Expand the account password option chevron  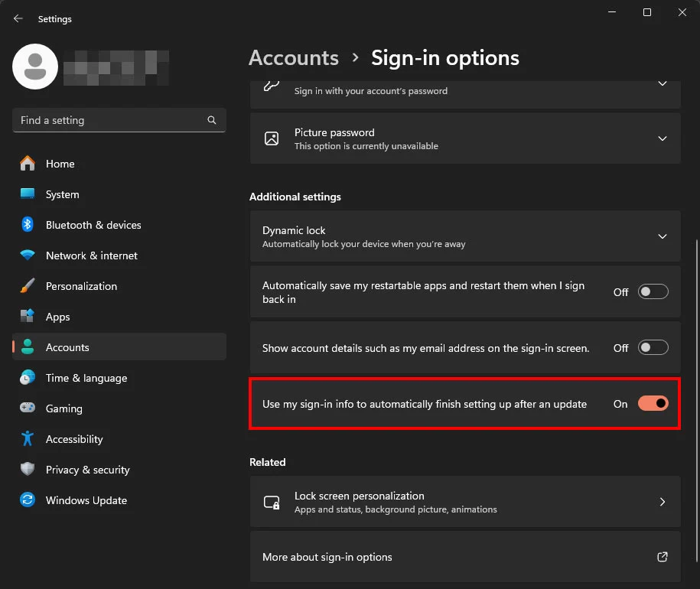click(663, 83)
